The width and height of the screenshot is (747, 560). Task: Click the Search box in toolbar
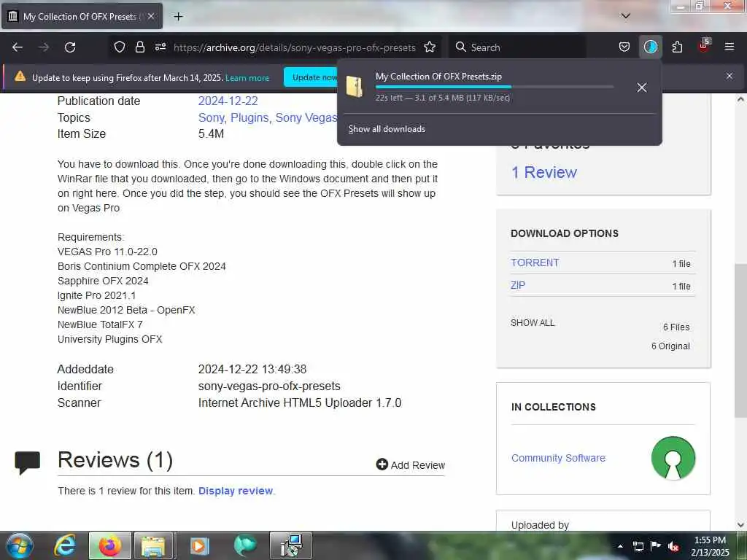coord(517,47)
